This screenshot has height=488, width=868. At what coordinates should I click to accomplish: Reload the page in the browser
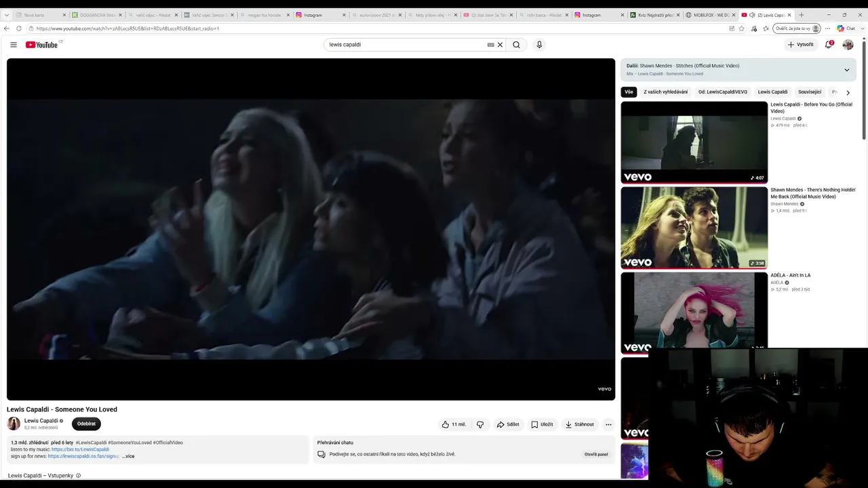point(19,28)
